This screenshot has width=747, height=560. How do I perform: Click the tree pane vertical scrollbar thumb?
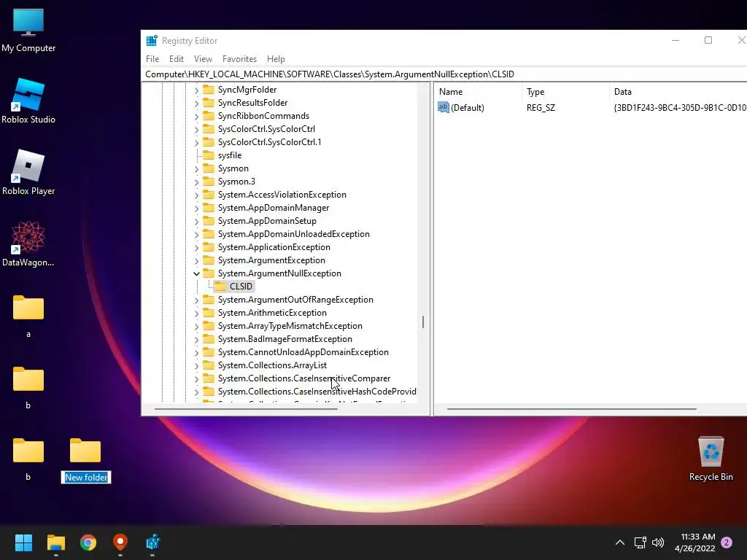tap(423, 322)
